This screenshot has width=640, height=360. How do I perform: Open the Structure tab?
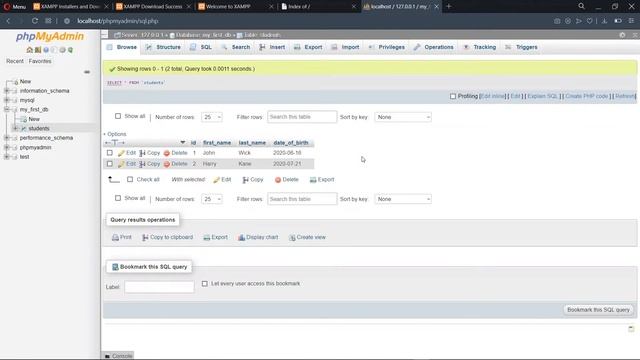pos(163,47)
